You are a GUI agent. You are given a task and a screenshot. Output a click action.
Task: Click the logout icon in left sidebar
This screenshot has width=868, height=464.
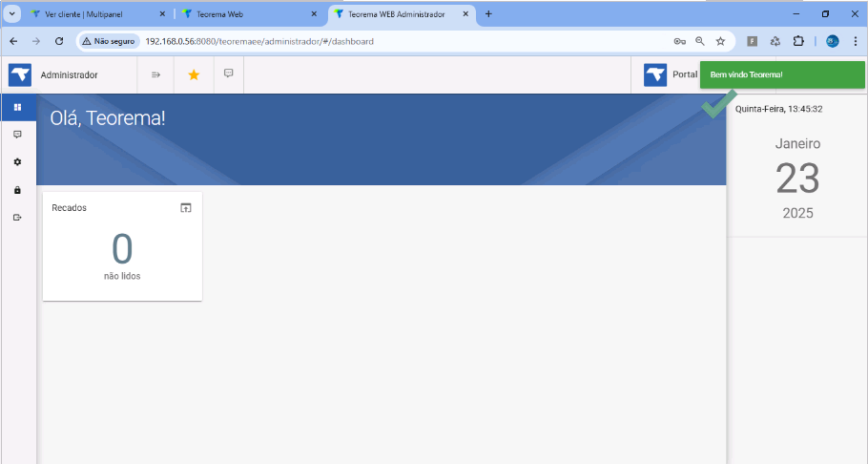pos(18,218)
